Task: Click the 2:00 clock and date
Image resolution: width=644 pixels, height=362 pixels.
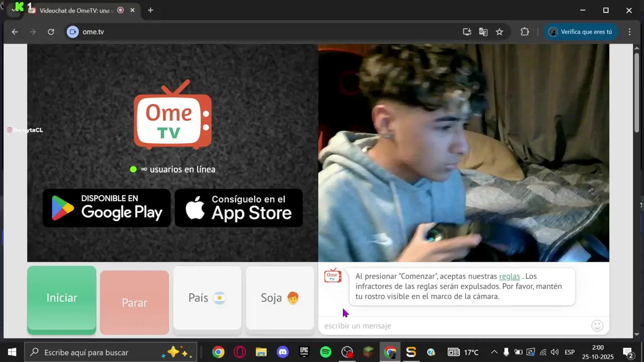Action: click(x=598, y=352)
